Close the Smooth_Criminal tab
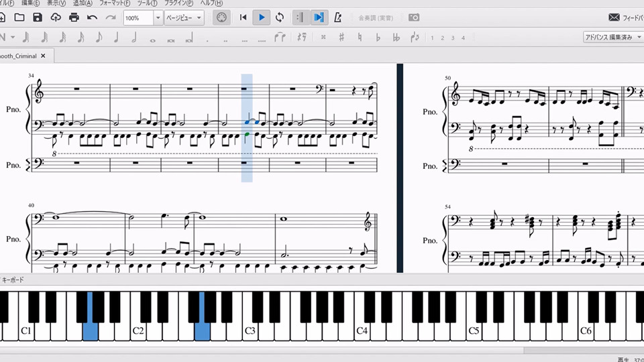This screenshot has height=362, width=644. pos(43,56)
